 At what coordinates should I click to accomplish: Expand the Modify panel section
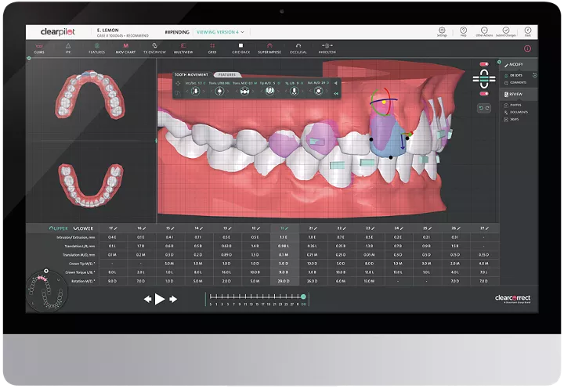pos(515,63)
